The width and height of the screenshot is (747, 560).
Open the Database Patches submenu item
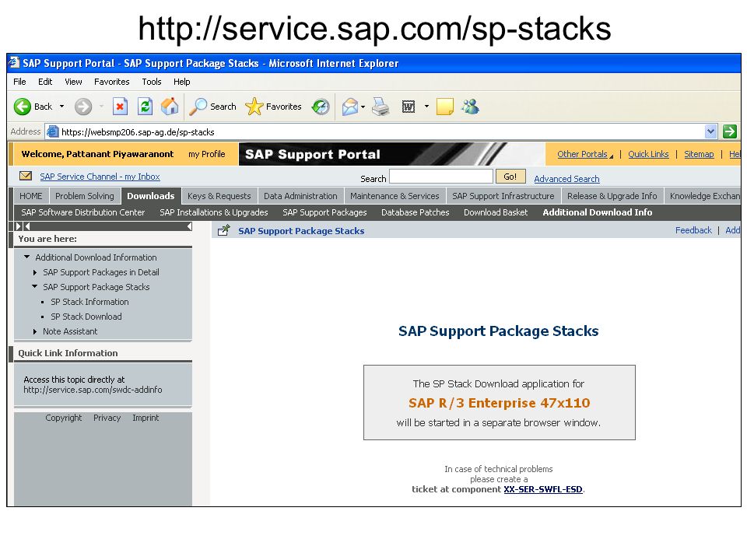[x=415, y=212]
